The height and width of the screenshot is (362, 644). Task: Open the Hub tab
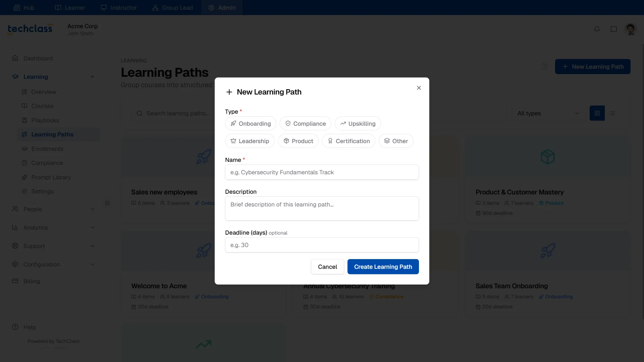24,7
